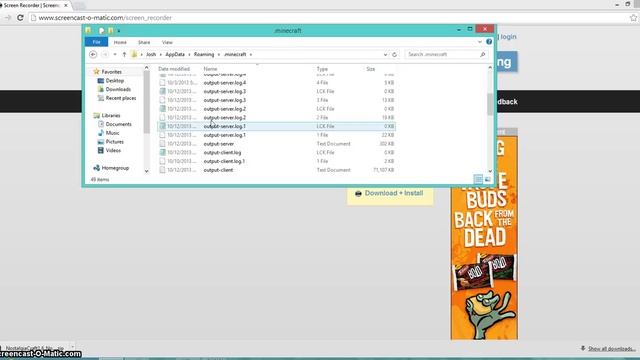Screen dimensions: 640x360
Task: Switch to Large icons view in status bar
Action: coord(487,179)
